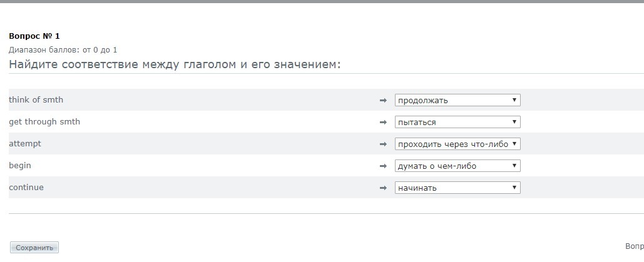Screen dimensions: 644x262
Task: Open the answer dropdown for "begin"
Action: (457, 166)
